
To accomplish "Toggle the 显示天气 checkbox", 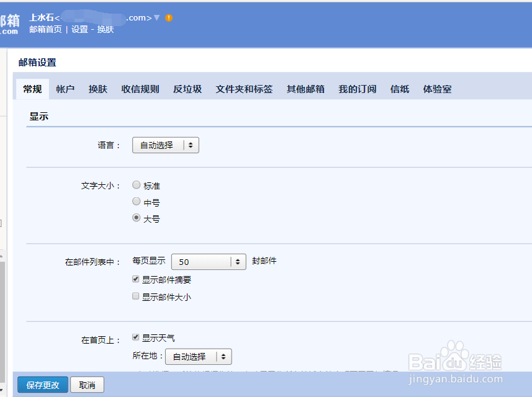I will (136, 337).
